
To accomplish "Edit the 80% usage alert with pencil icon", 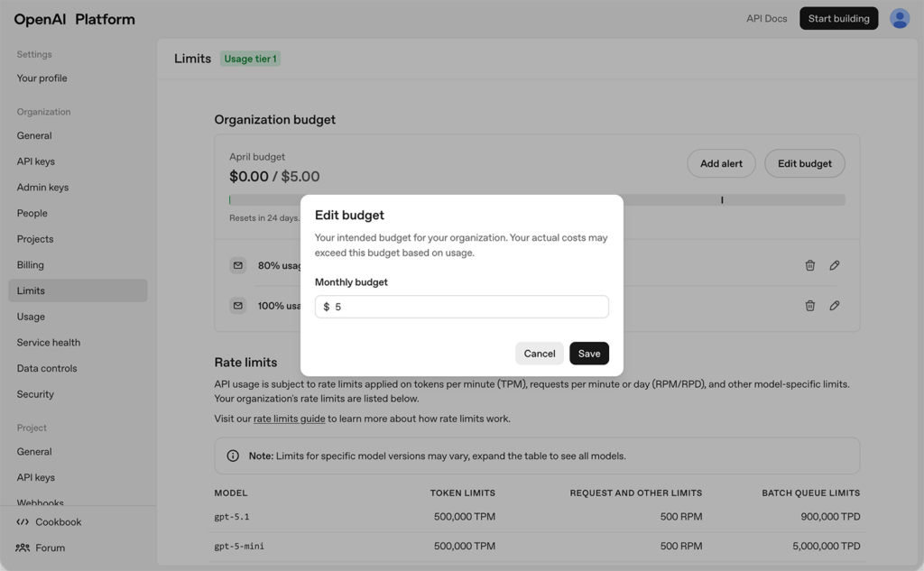I will pyautogui.click(x=835, y=265).
